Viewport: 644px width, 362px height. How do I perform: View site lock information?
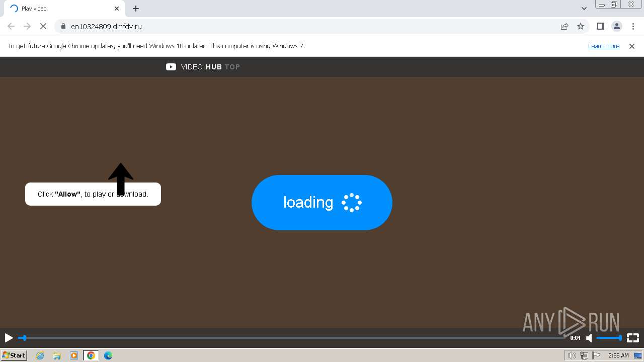point(63,26)
